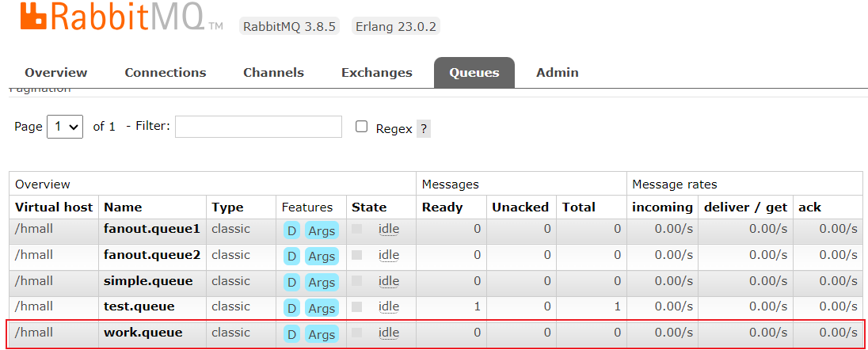Click D badge for fanout.queue2

[291, 256]
